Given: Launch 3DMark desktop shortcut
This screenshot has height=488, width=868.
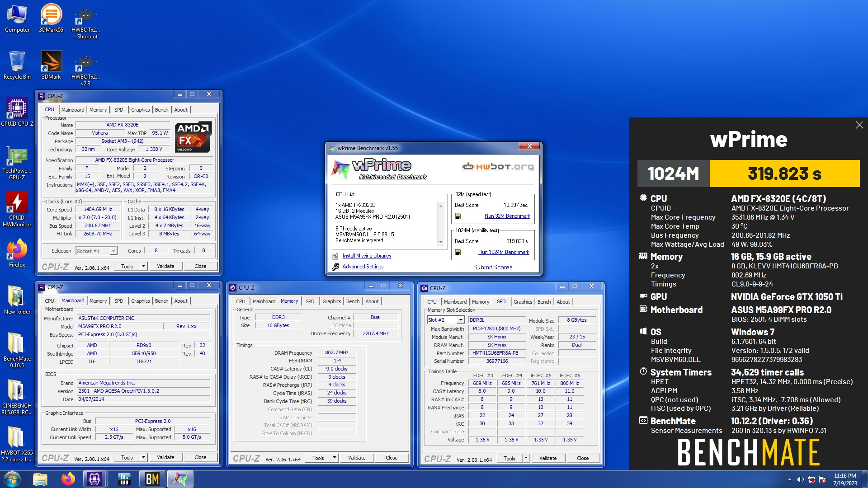Looking at the screenshot, I should [51, 66].
